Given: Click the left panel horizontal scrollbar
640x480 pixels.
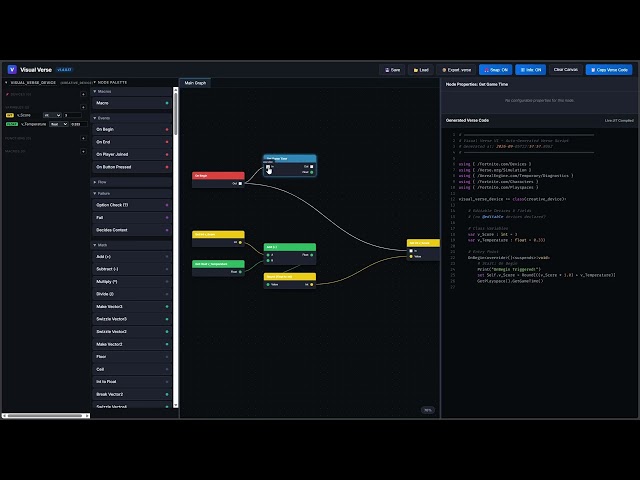Looking at the screenshot, I should [45, 416].
